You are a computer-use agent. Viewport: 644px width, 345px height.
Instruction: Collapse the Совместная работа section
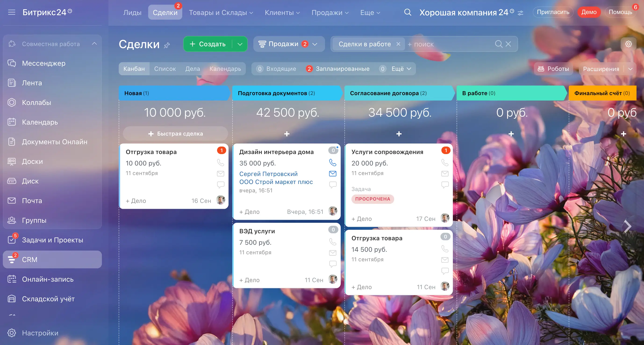pyautogui.click(x=94, y=44)
